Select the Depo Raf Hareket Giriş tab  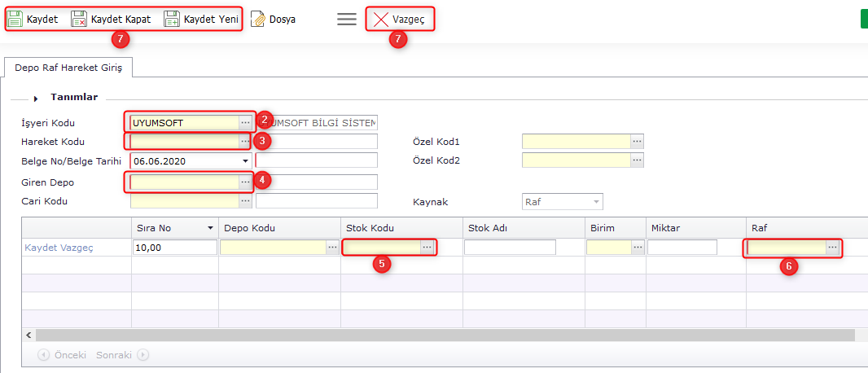pos(68,68)
